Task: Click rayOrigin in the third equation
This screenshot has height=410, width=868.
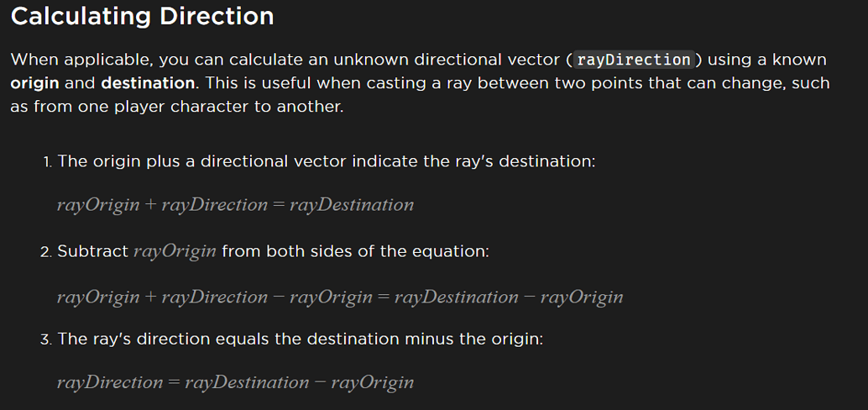Action: 373,382
